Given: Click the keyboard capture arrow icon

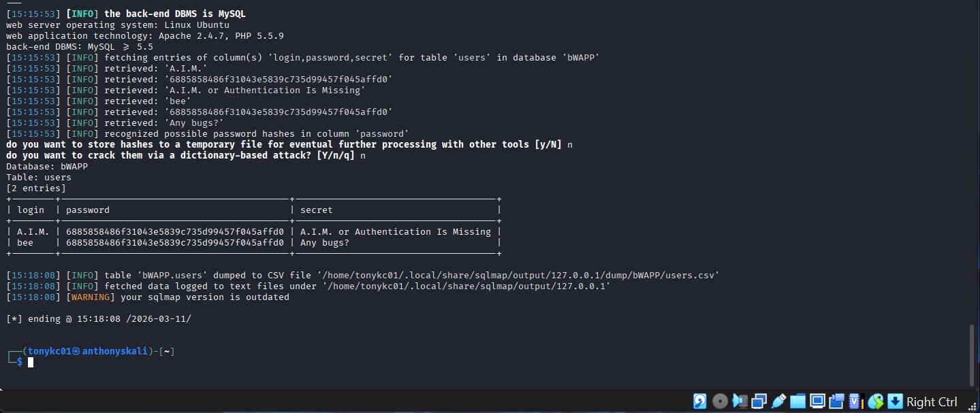Looking at the screenshot, I should coord(895,401).
